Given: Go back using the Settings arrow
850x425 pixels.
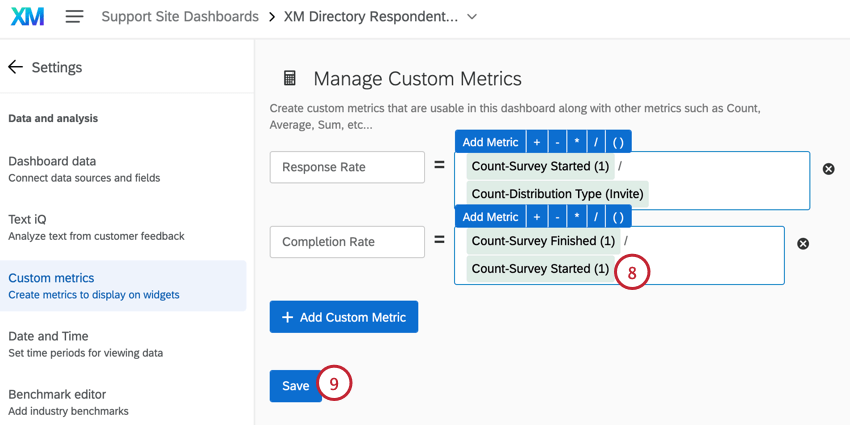Looking at the screenshot, I should [15, 67].
